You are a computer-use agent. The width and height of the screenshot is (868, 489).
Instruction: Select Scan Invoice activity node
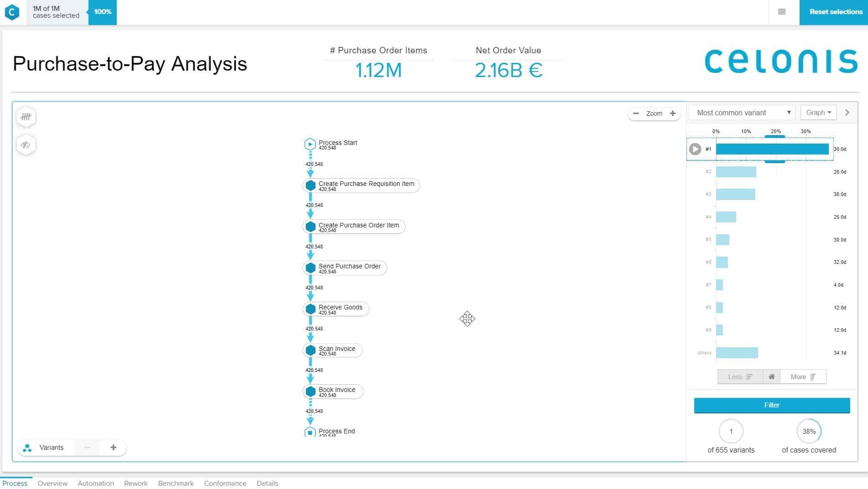(x=333, y=350)
